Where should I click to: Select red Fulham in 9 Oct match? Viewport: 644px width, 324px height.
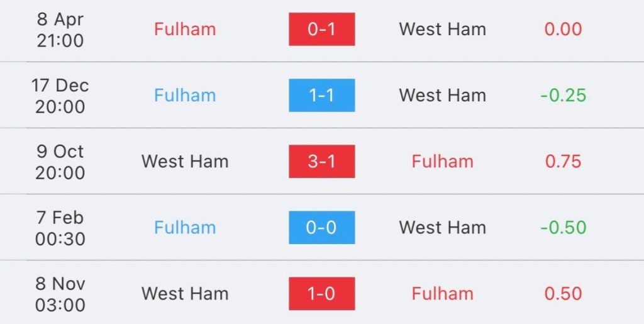point(442,162)
